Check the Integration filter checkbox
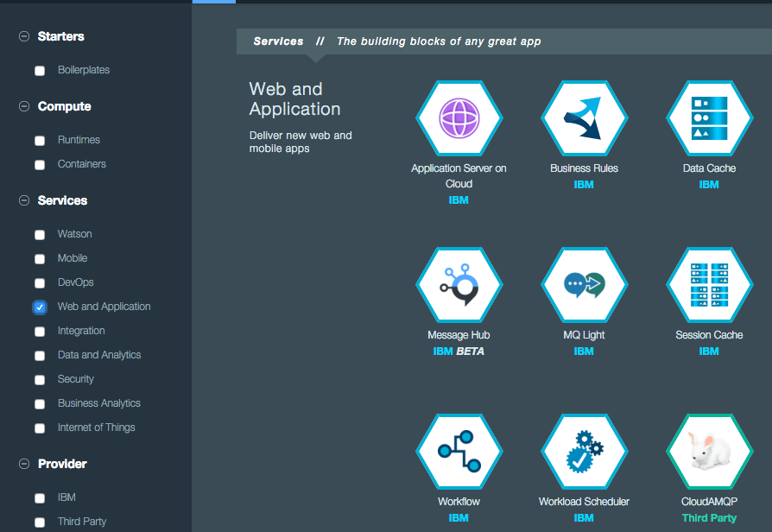 point(40,331)
